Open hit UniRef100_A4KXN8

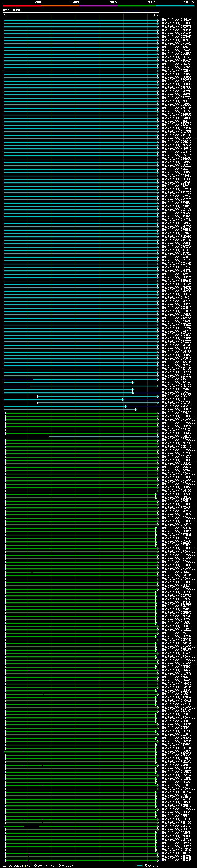tap(177, 860)
